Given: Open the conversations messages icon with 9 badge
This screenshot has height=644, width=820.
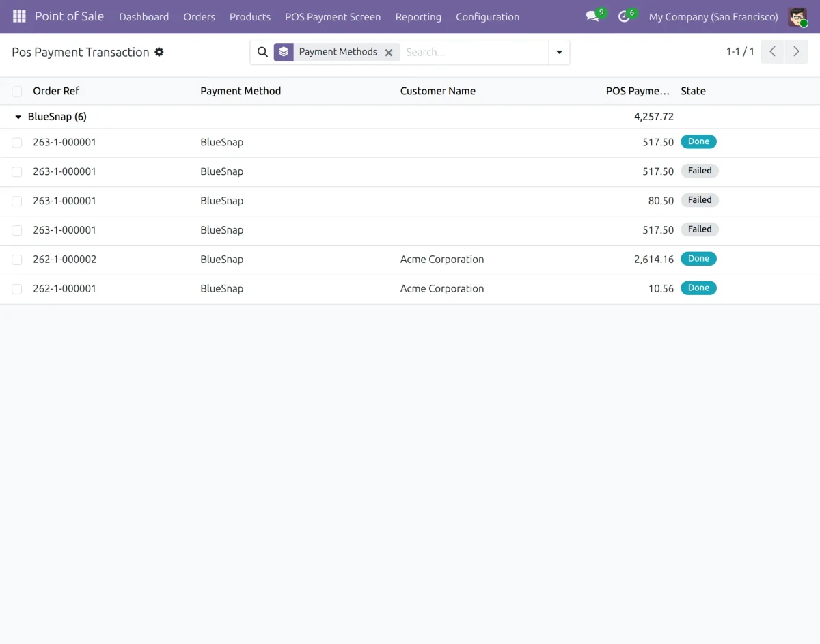Looking at the screenshot, I should (592, 16).
